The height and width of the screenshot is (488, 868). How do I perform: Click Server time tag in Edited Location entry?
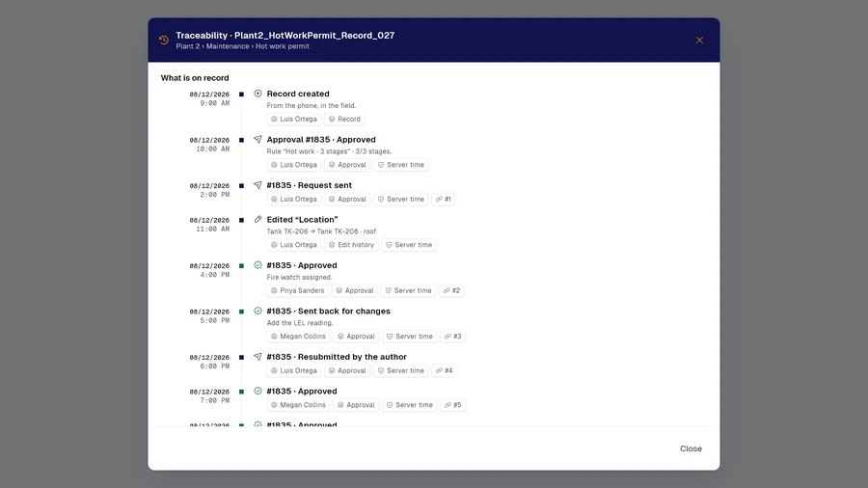pyautogui.click(x=409, y=245)
